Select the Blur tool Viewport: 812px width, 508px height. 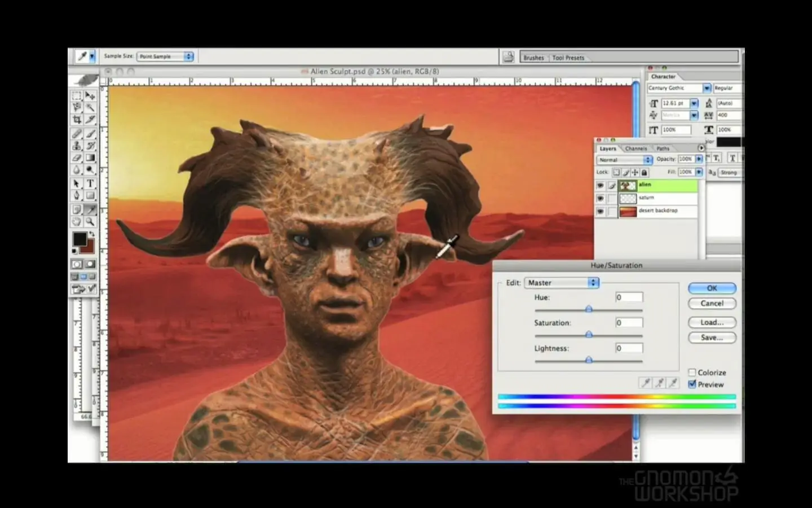pos(77,169)
